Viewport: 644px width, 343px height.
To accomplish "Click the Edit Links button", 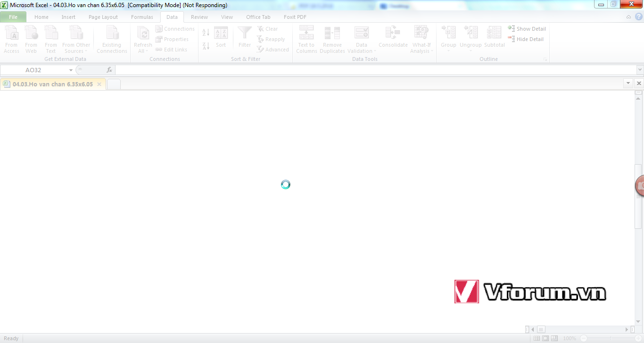I will coord(172,50).
